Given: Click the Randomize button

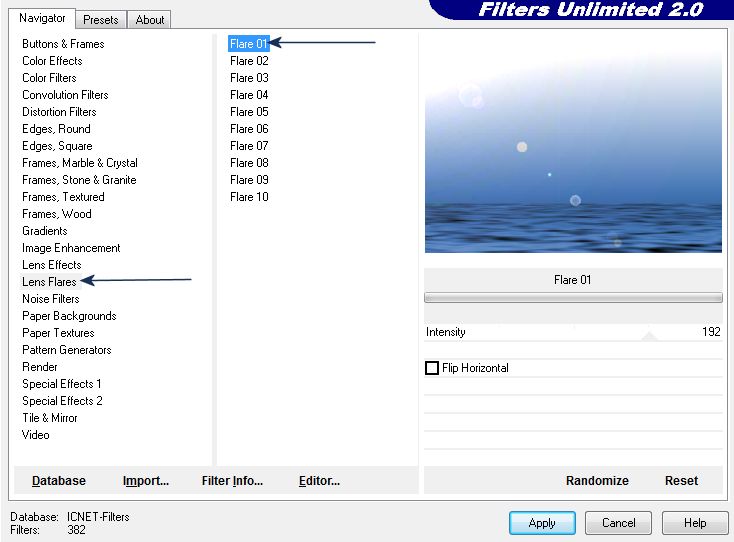Looking at the screenshot, I should pos(597,481).
